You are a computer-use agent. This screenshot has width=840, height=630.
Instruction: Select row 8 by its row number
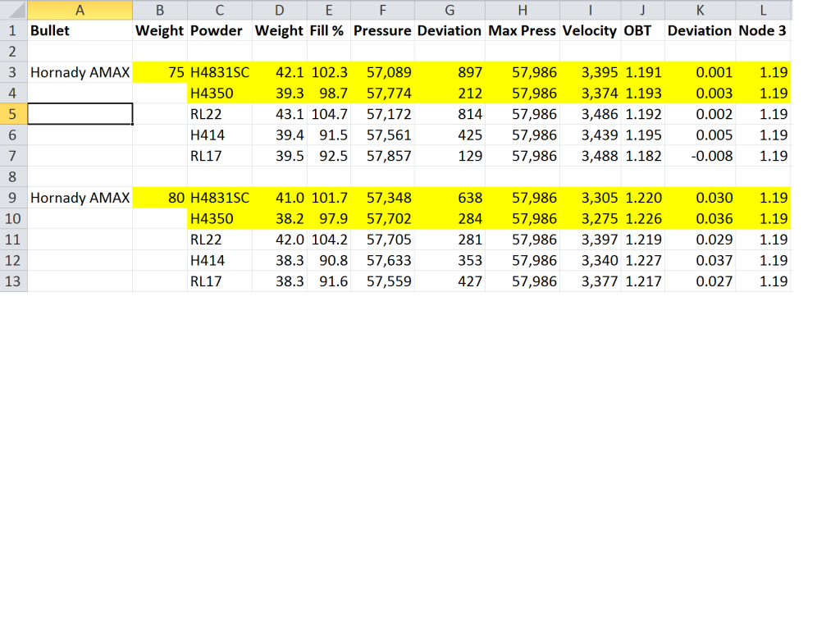[13, 177]
